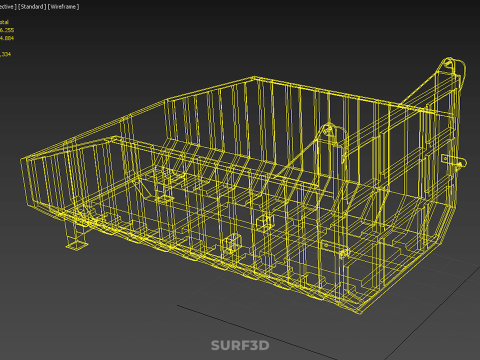Open the Wireframe shading label menu

[64, 7]
